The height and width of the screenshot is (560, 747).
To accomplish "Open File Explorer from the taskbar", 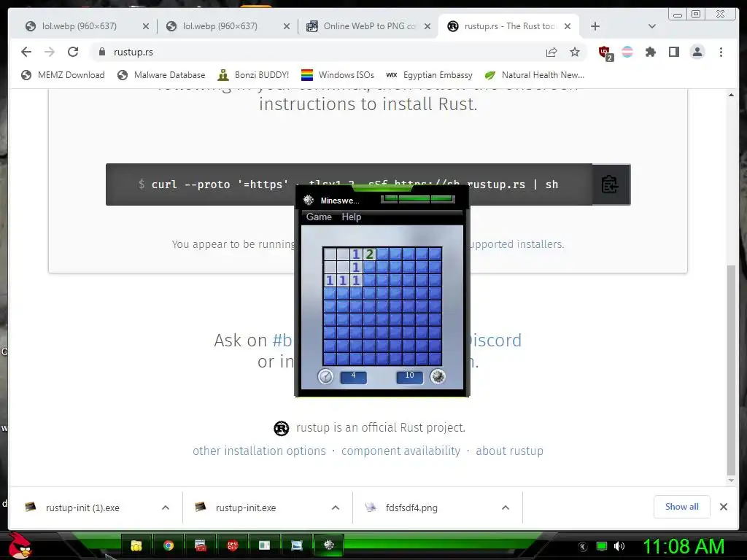I will pyautogui.click(x=136, y=545).
